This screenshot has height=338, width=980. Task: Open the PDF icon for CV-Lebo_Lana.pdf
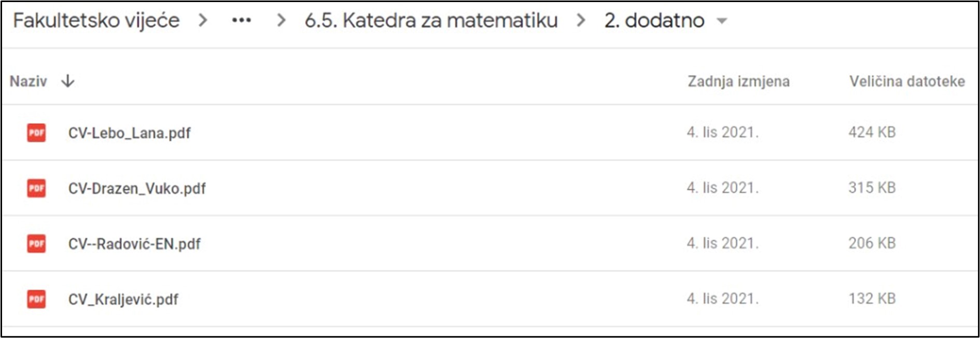pos(36,133)
